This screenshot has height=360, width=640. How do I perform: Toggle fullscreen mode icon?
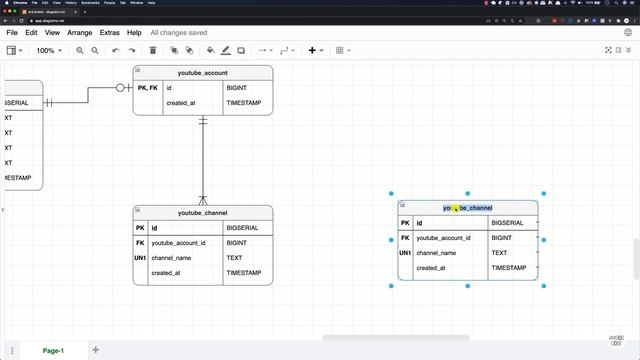pos(608,50)
